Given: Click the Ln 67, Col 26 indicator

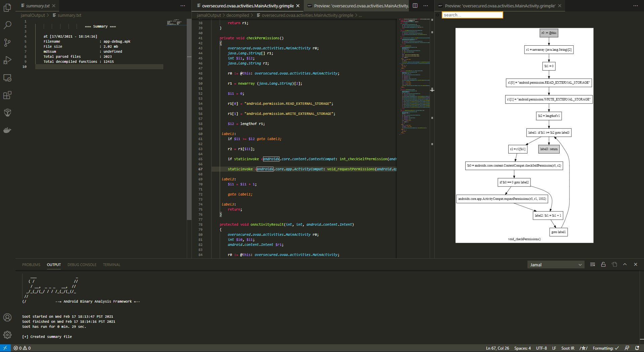Looking at the screenshot, I should (498, 348).
